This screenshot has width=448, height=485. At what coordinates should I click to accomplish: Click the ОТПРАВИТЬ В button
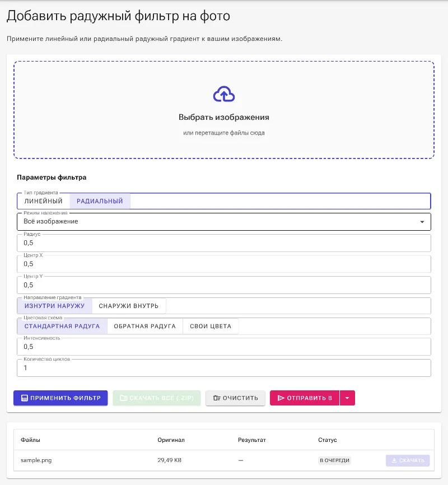[305, 398]
